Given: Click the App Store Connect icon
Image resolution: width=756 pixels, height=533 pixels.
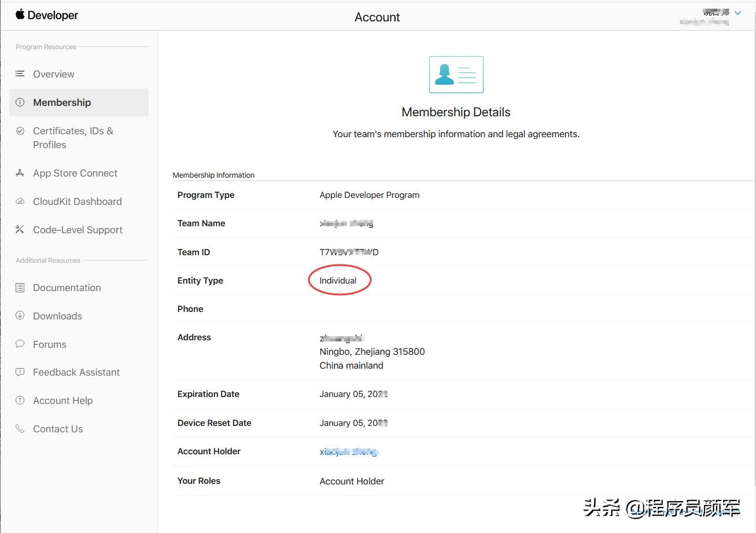Looking at the screenshot, I should click(x=20, y=173).
